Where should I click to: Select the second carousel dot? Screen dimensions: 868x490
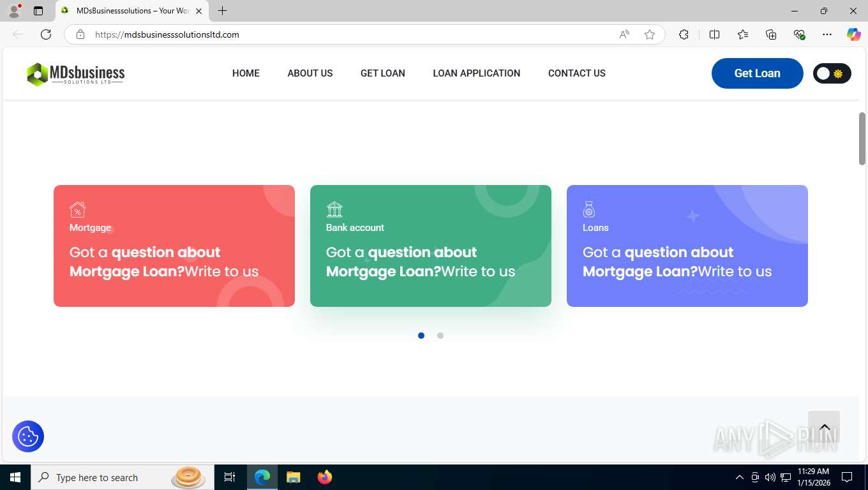(x=440, y=336)
